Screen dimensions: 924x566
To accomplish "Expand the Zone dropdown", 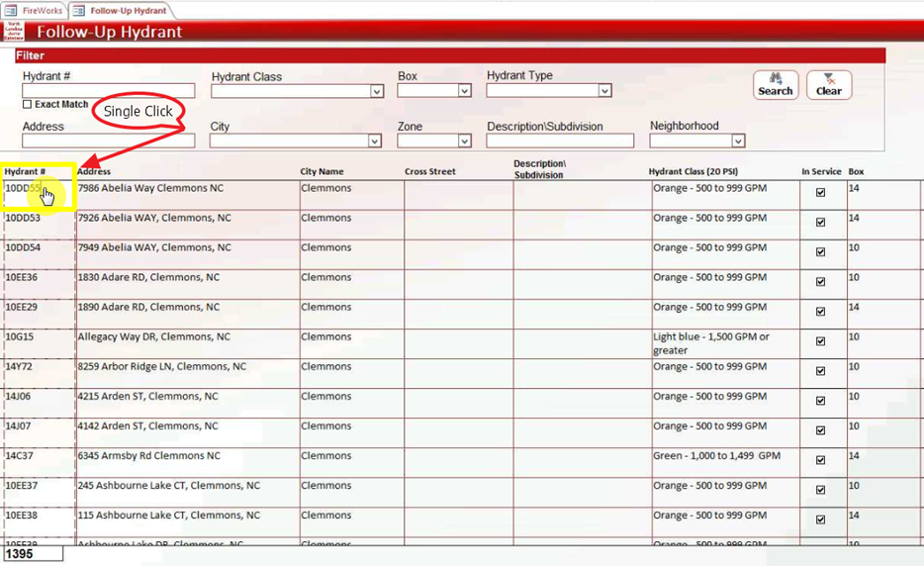I will tap(464, 141).
